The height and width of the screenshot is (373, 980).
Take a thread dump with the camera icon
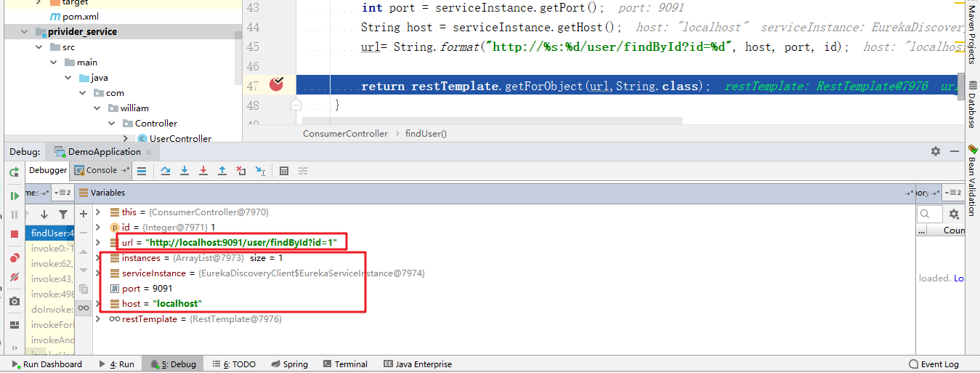(x=14, y=301)
